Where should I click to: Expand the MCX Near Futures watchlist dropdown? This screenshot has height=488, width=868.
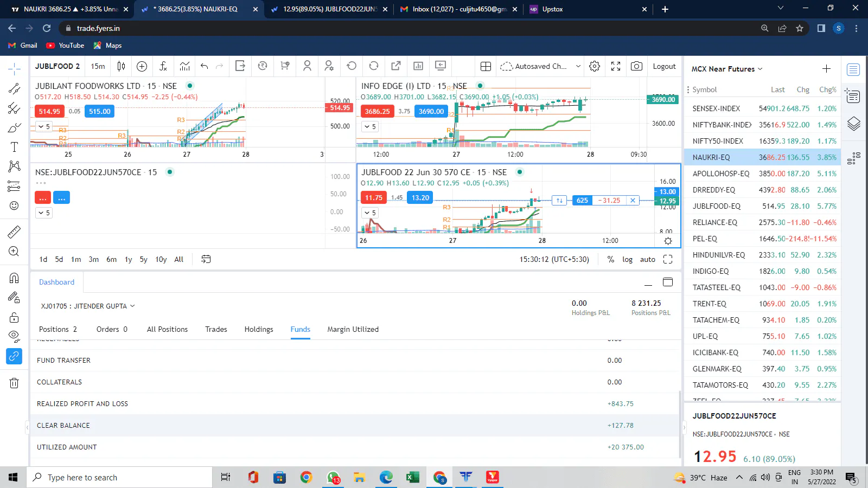point(760,69)
